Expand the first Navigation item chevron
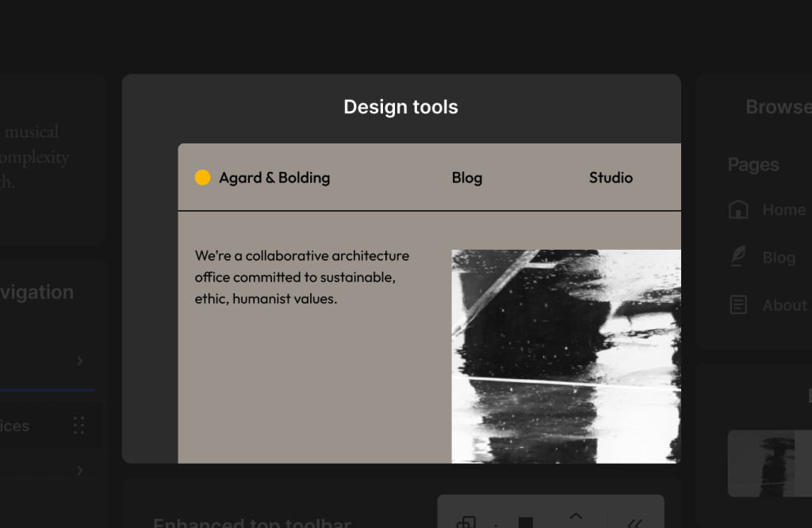The height and width of the screenshot is (528, 812). coord(79,361)
